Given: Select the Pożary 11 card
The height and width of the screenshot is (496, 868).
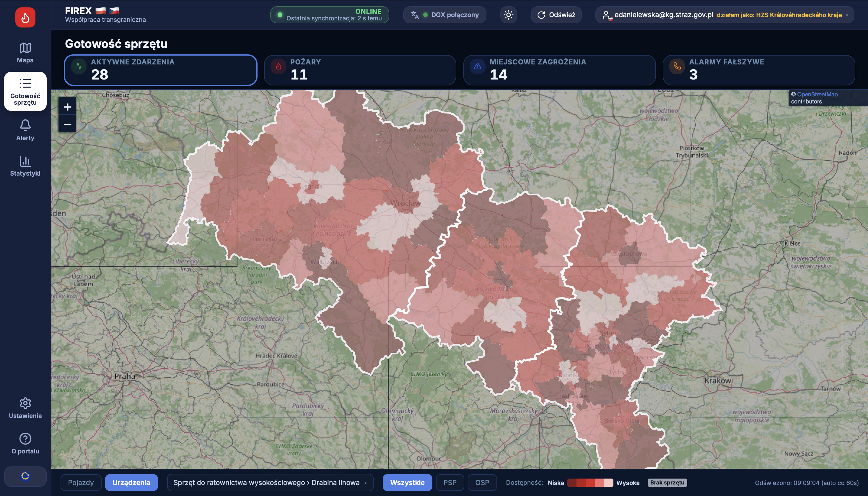Looking at the screenshot, I should coord(360,70).
